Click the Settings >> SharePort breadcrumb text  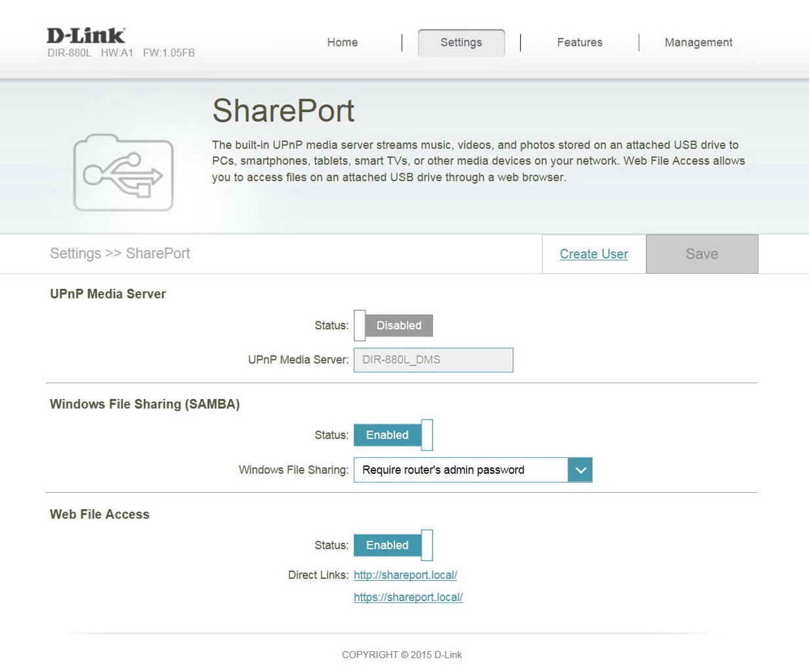click(x=120, y=253)
